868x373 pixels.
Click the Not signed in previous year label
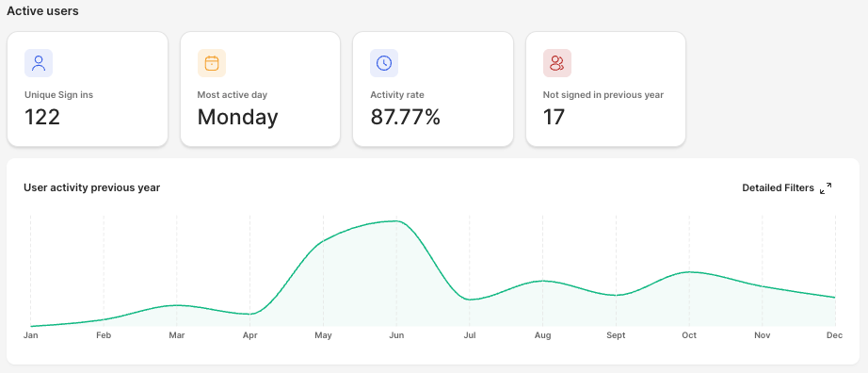603,95
